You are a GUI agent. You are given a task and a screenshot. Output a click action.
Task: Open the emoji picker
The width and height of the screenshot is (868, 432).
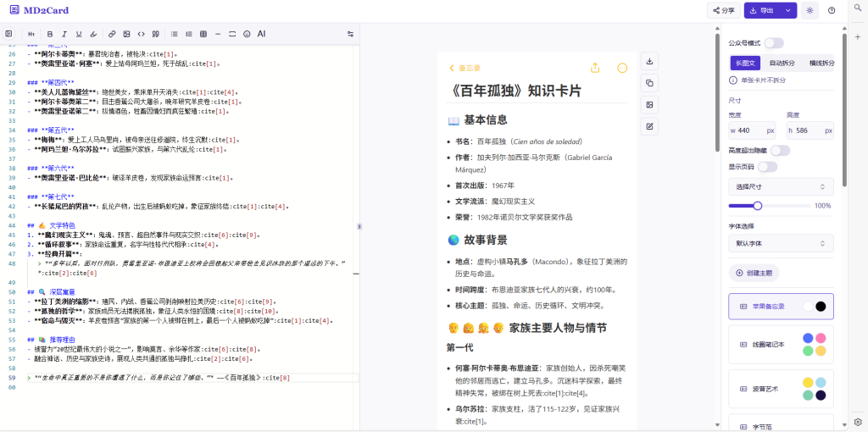tap(247, 34)
